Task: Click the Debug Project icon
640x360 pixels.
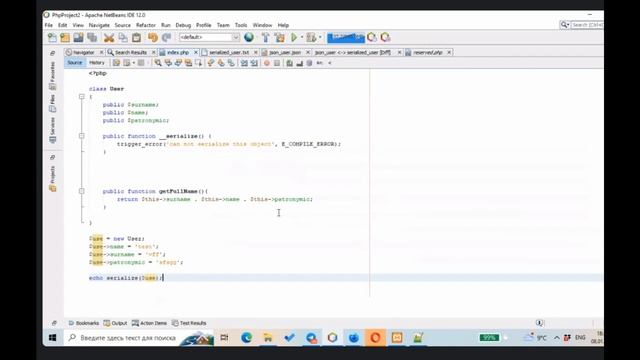Action: [x=311, y=38]
